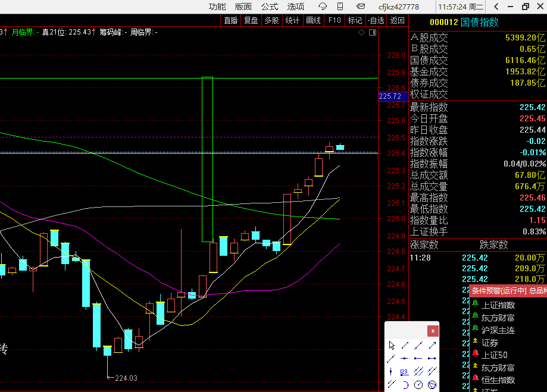Click the 统计 toolbar button
This screenshot has height=392, width=547.
pos(292,21)
